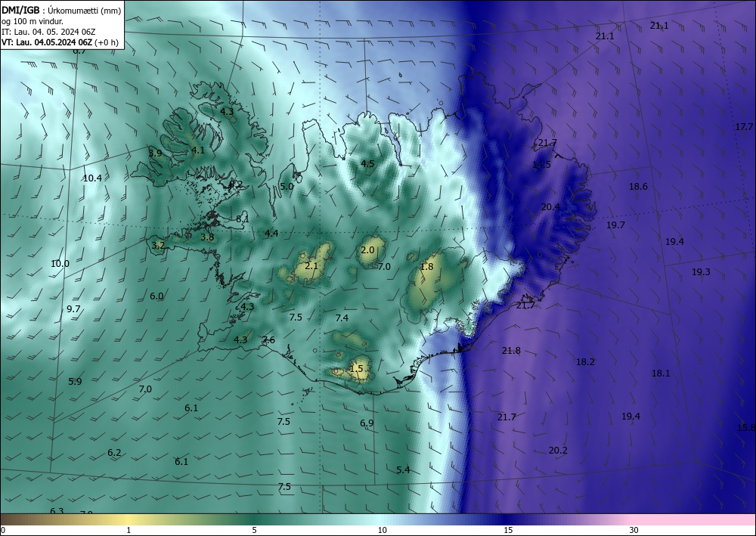Click the 1.5 value on Mýrdalsjökull glacier

(356, 369)
